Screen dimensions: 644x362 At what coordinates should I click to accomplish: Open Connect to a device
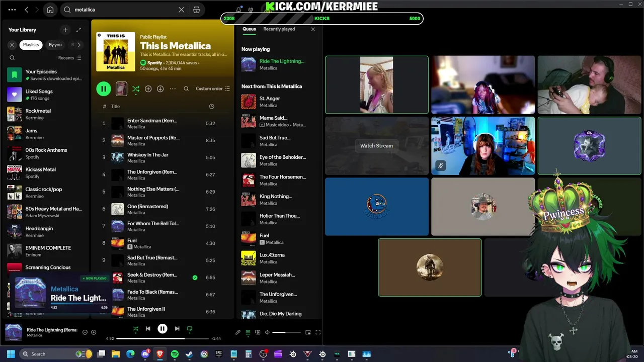coord(258,332)
